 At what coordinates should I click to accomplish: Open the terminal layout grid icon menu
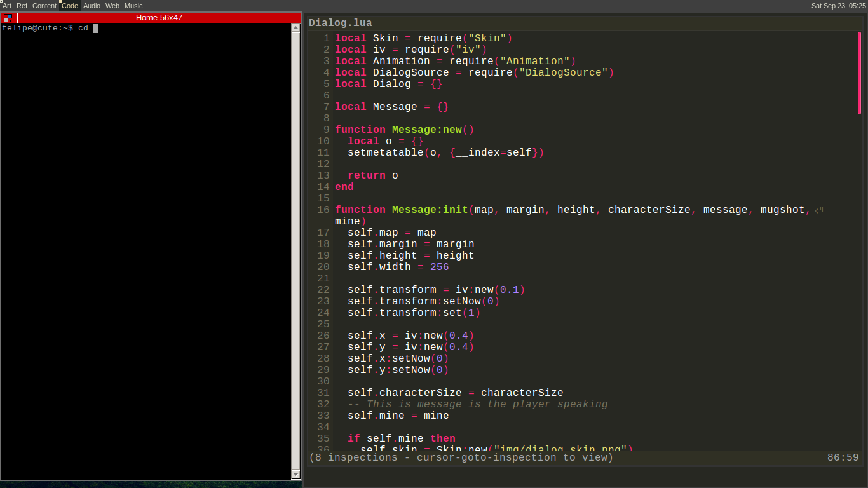(8, 18)
